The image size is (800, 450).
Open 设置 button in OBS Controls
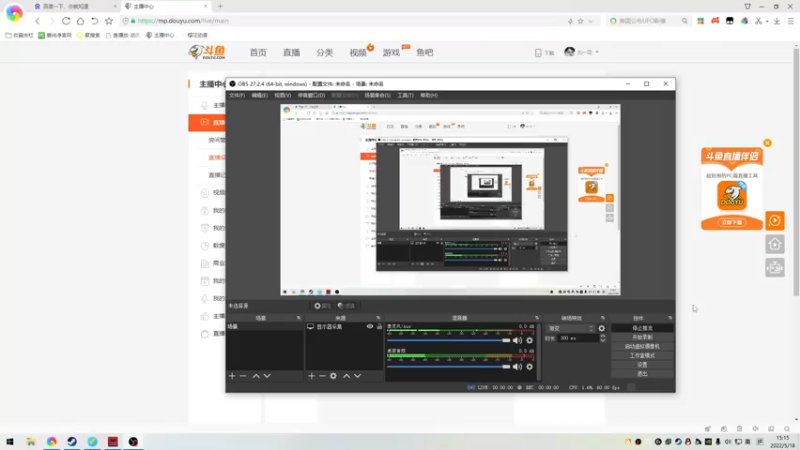[642, 365]
